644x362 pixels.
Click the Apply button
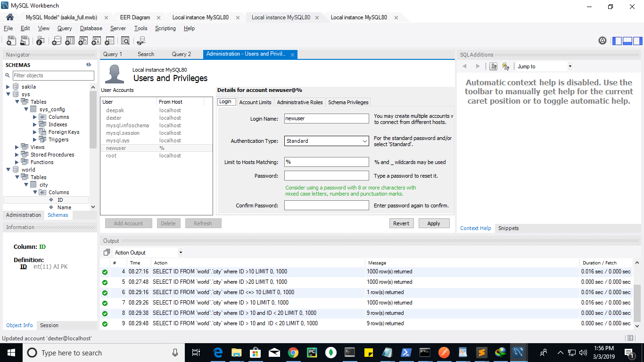coord(434,223)
